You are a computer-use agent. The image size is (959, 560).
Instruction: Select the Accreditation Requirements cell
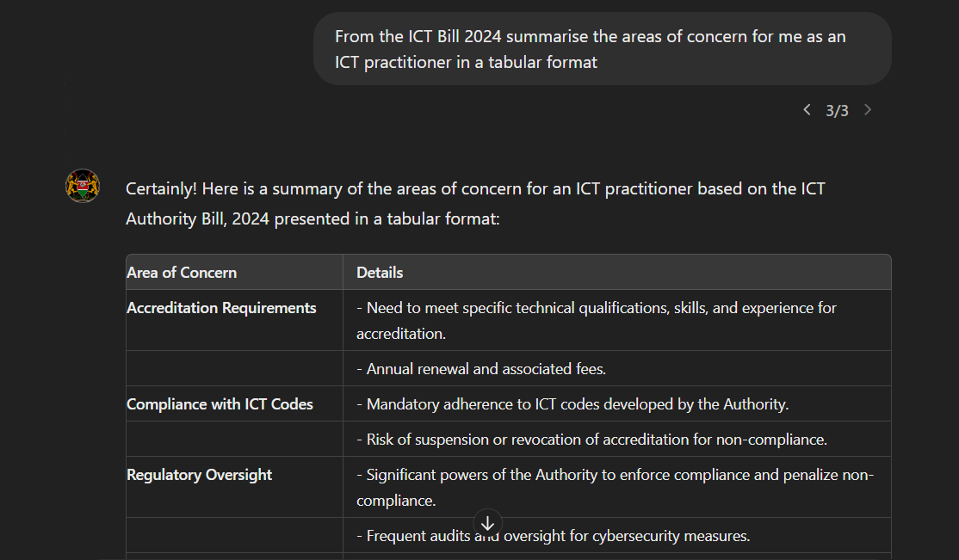(234, 320)
